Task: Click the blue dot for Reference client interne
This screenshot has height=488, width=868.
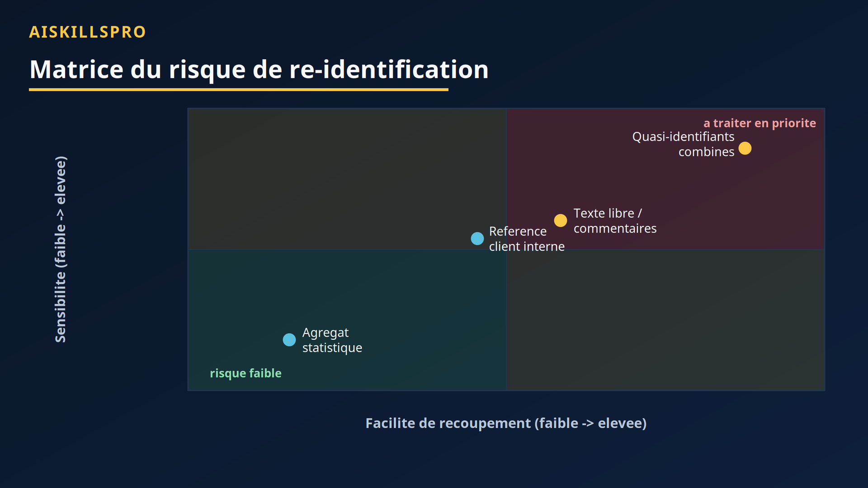Action: click(477, 239)
